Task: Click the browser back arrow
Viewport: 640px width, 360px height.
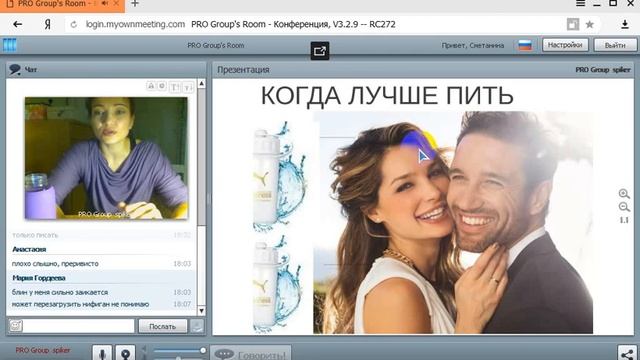Action: (x=18, y=24)
